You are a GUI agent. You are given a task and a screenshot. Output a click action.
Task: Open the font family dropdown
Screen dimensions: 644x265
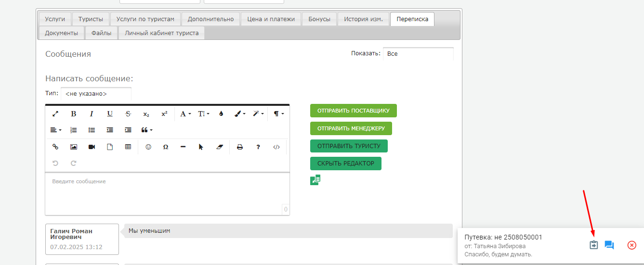tap(185, 114)
